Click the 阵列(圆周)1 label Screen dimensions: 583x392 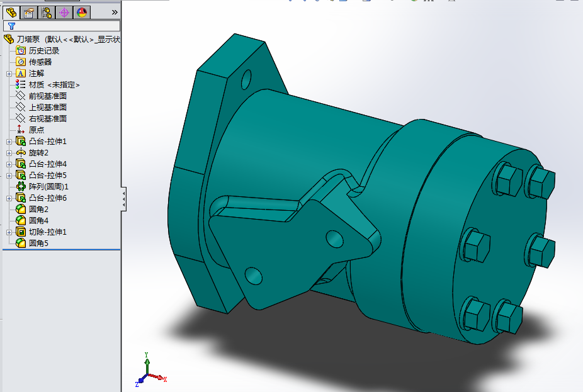coord(48,186)
